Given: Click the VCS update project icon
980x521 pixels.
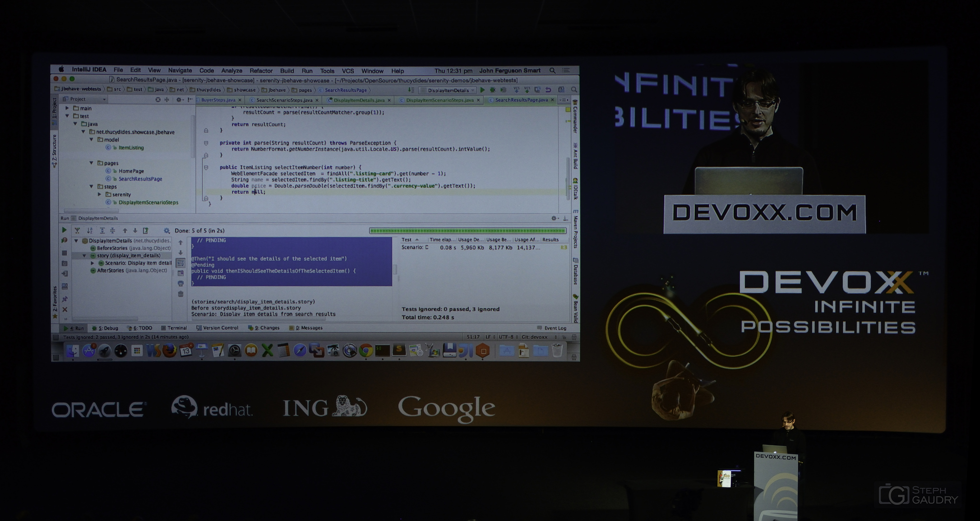Looking at the screenshot, I should 516,90.
